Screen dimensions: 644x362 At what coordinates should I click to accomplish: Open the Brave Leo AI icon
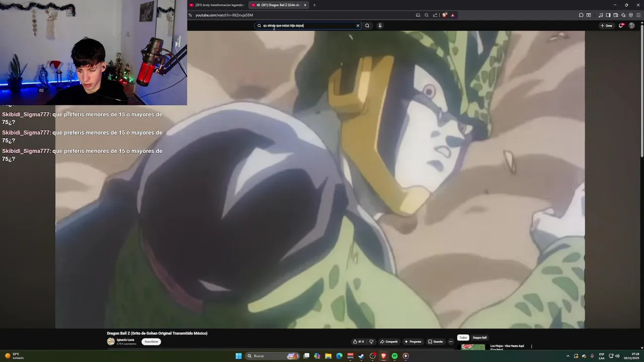623,15
